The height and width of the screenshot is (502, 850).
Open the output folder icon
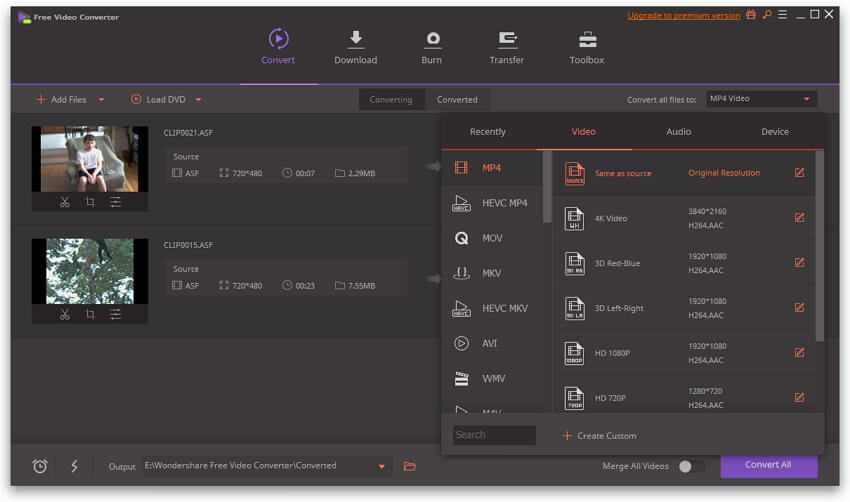[410, 466]
